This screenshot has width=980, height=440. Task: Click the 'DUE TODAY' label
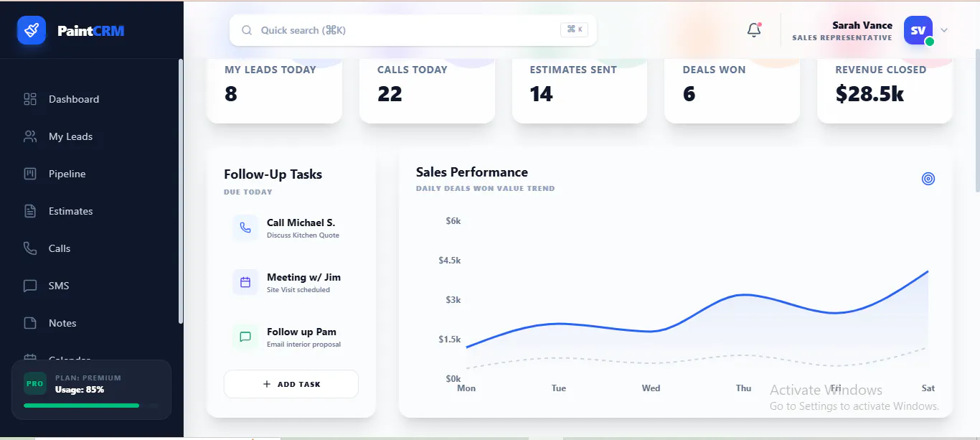248,192
